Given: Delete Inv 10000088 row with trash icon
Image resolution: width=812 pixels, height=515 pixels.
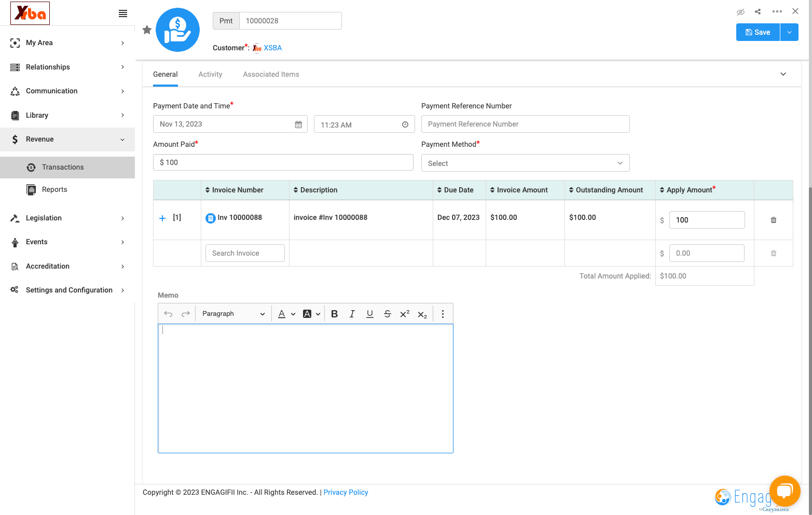Looking at the screenshot, I should (773, 220).
